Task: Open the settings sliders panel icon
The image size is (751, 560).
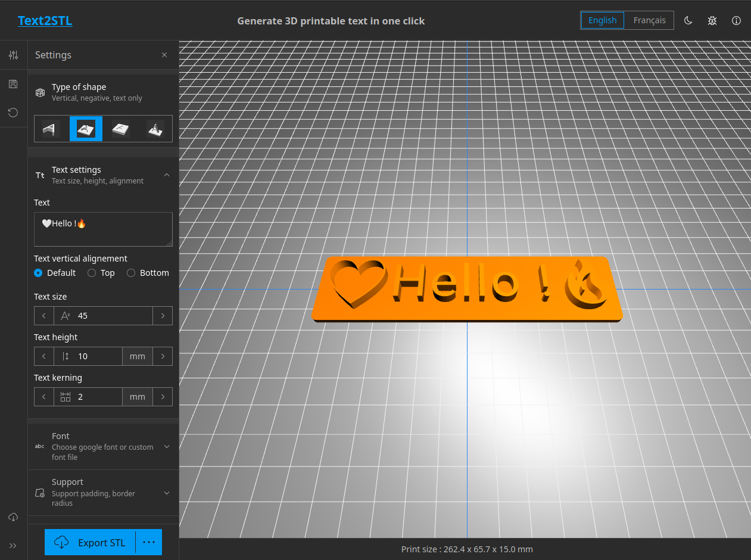Action: click(x=13, y=55)
